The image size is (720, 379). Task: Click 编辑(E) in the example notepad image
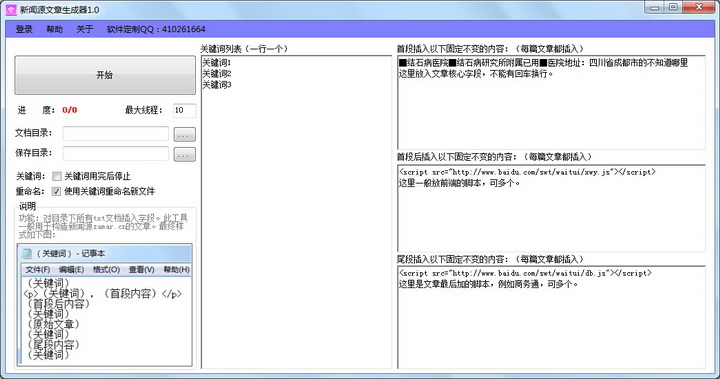(72, 270)
